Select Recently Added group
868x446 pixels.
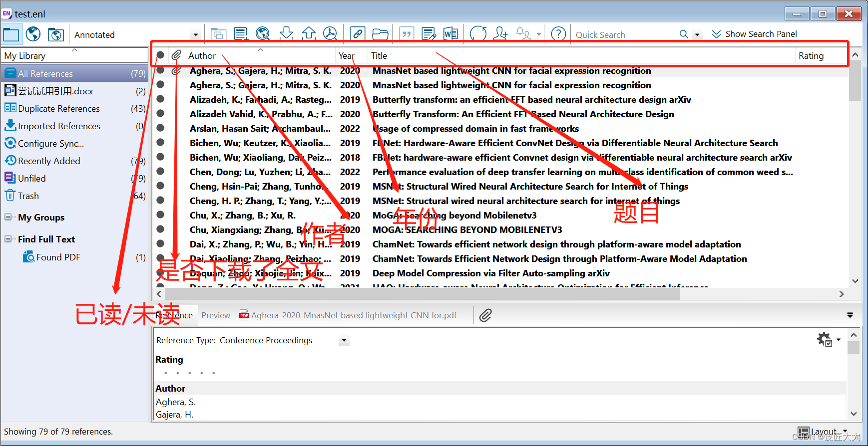pyautogui.click(x=75, y=161)
